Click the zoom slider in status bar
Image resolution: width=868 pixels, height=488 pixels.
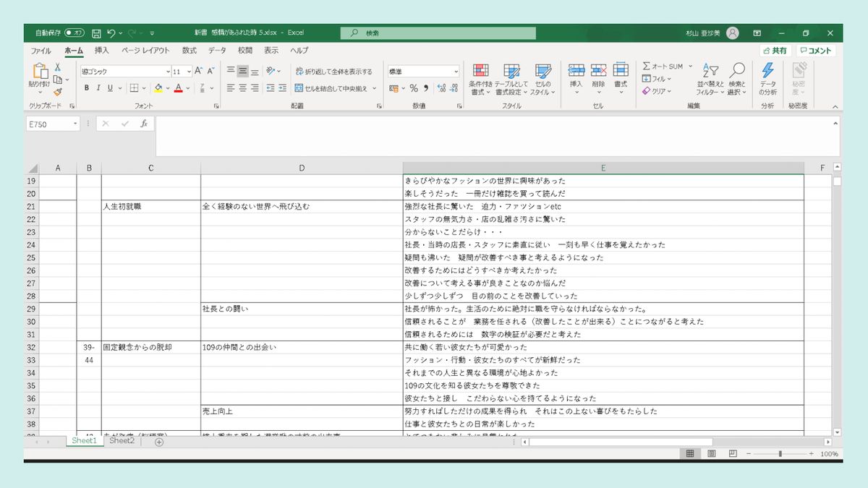pos(780,454)
